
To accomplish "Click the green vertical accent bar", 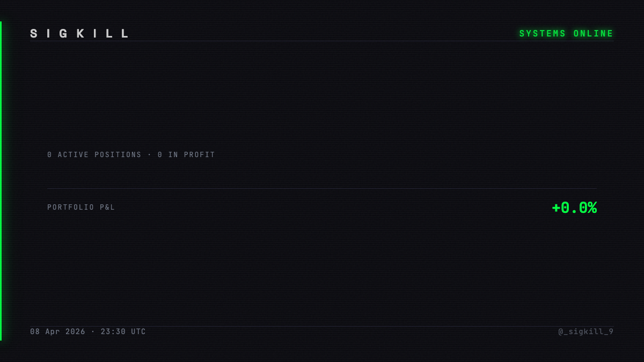I will pyautogui.click(x=1, y=181).
